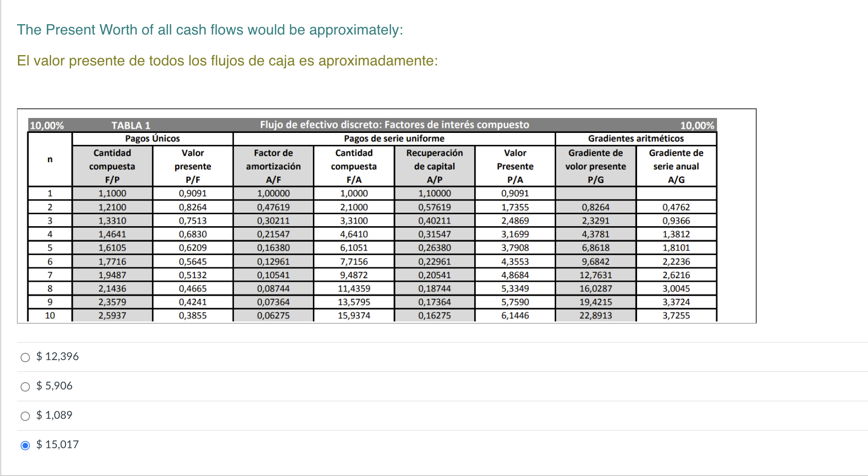Click the A/F value 0,47619 in row 2
868x476 pixels.
(273, 207)
